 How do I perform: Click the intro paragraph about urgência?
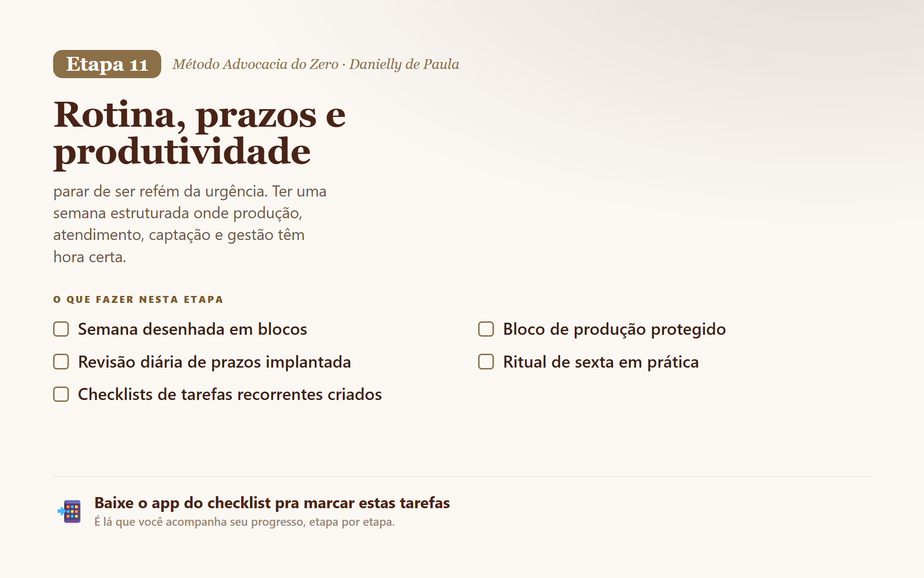click(x=190, y=224)
